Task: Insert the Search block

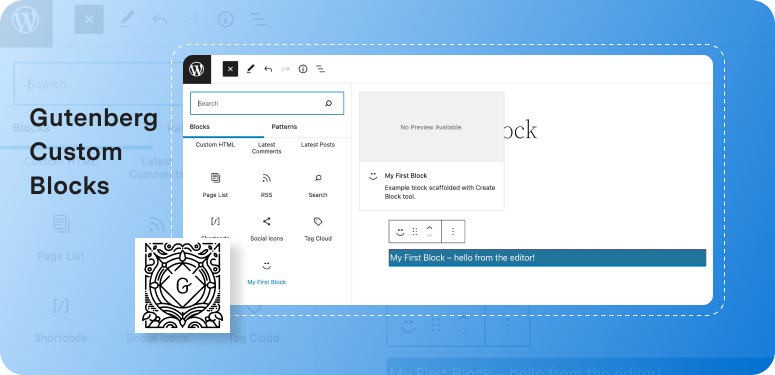Action: click(318, 185)
